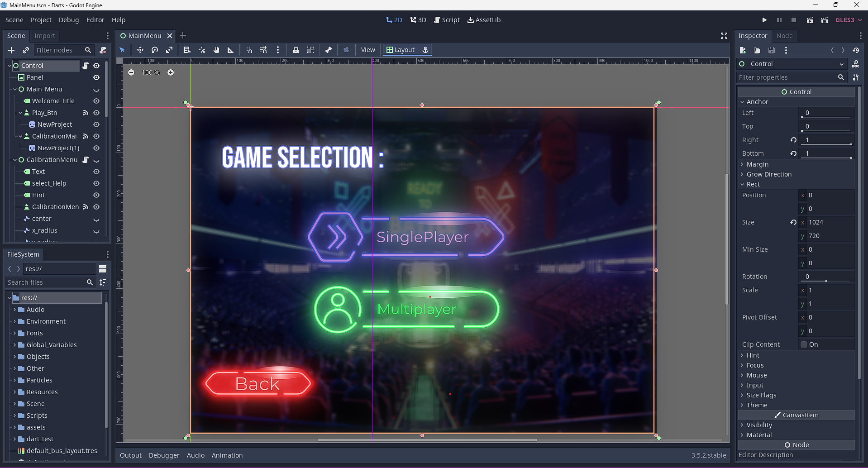Image resolution: width=868 pixels, height=468 pixels.
Task: Switch to the Node tab in Inspector
Action: point(784,36)
